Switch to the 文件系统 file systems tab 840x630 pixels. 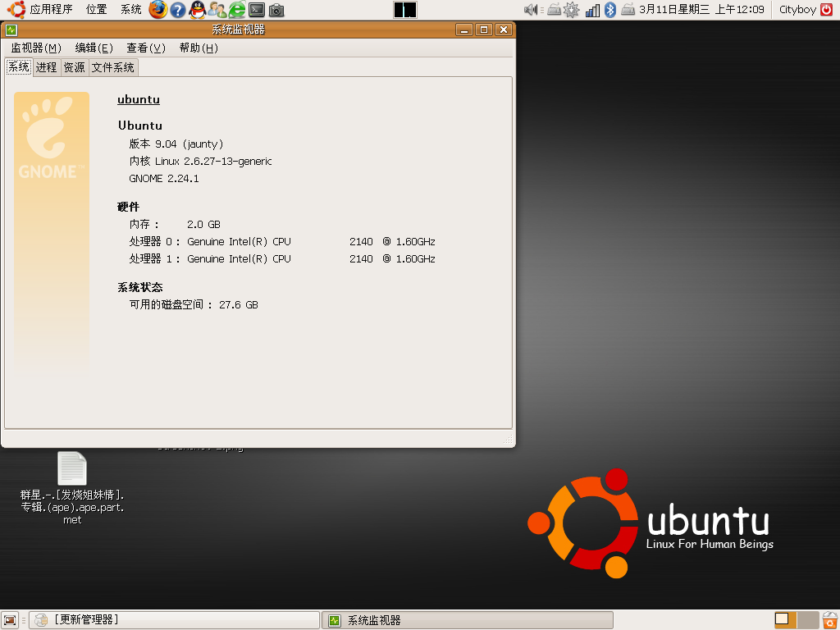[112, 67]
